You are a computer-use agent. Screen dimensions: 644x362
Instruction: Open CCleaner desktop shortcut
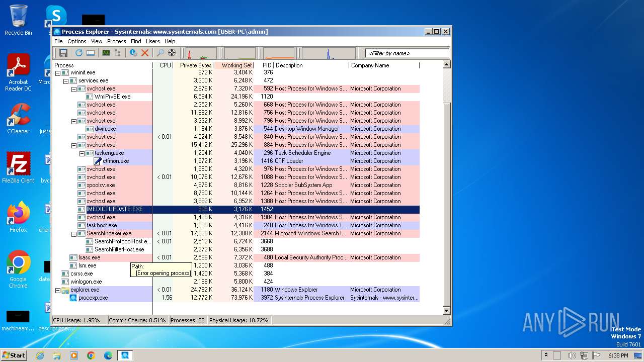[x=18, y=119]
